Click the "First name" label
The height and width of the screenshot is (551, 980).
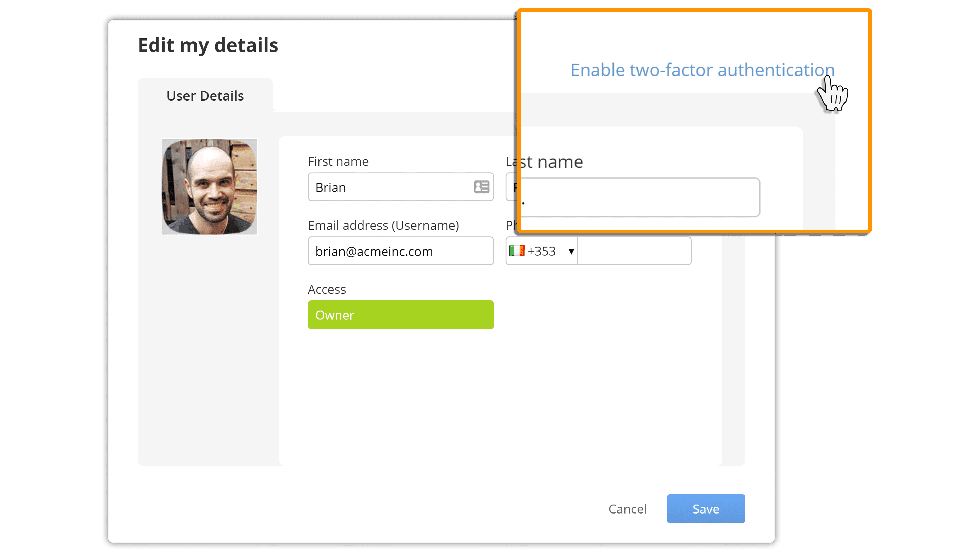[x=338, y=162]
